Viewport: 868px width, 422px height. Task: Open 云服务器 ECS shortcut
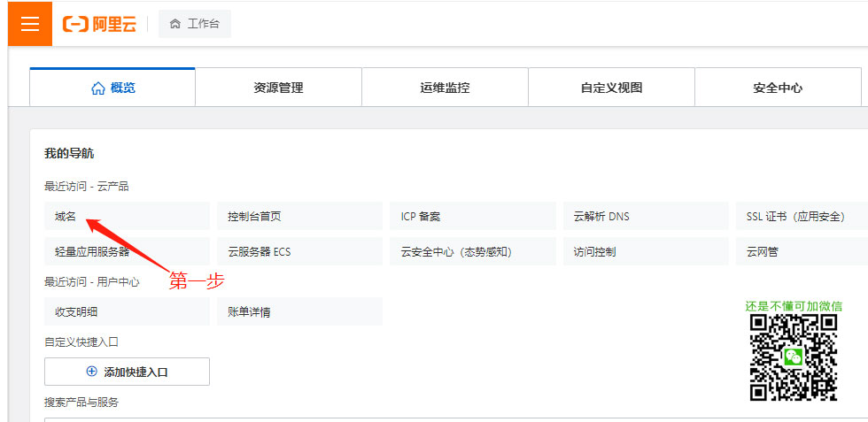click(299, 251)
